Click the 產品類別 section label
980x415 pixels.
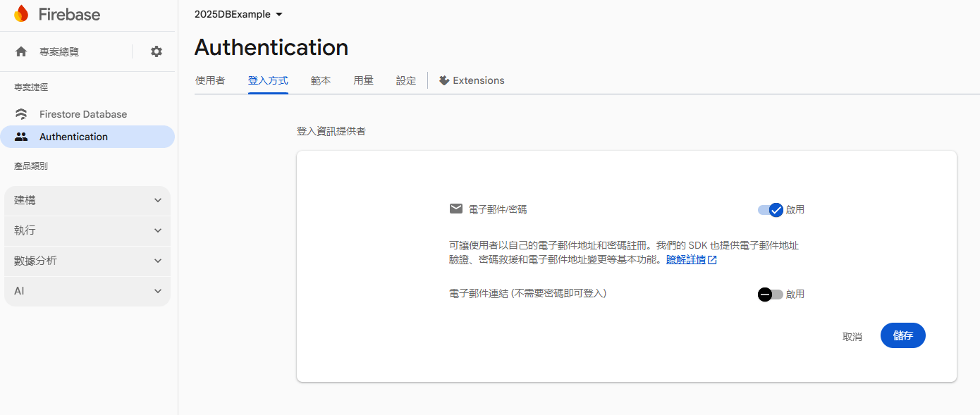31,166
